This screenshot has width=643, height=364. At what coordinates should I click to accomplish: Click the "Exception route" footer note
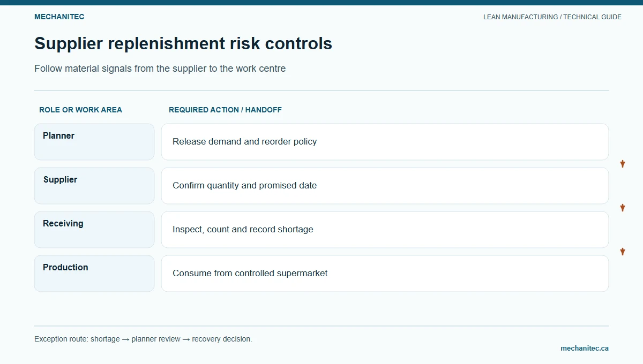(x=143, y=339)
